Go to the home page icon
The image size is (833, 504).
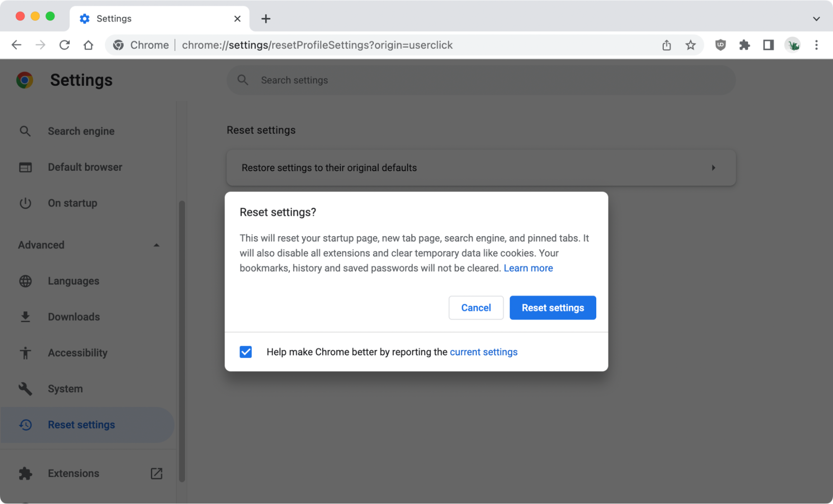pos(88,45)
